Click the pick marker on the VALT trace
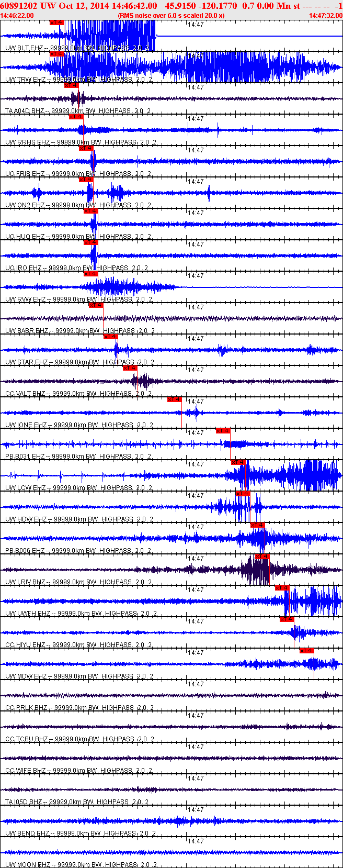The image size is (343, 868). (130, 368)
